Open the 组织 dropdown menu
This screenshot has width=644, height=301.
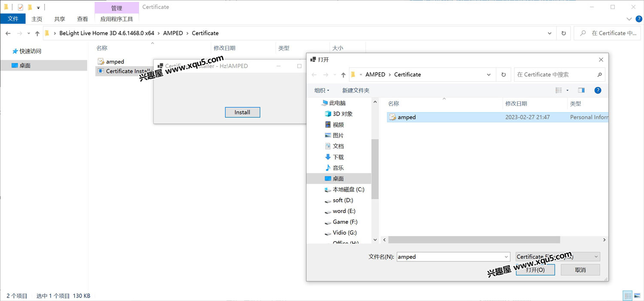322,90
